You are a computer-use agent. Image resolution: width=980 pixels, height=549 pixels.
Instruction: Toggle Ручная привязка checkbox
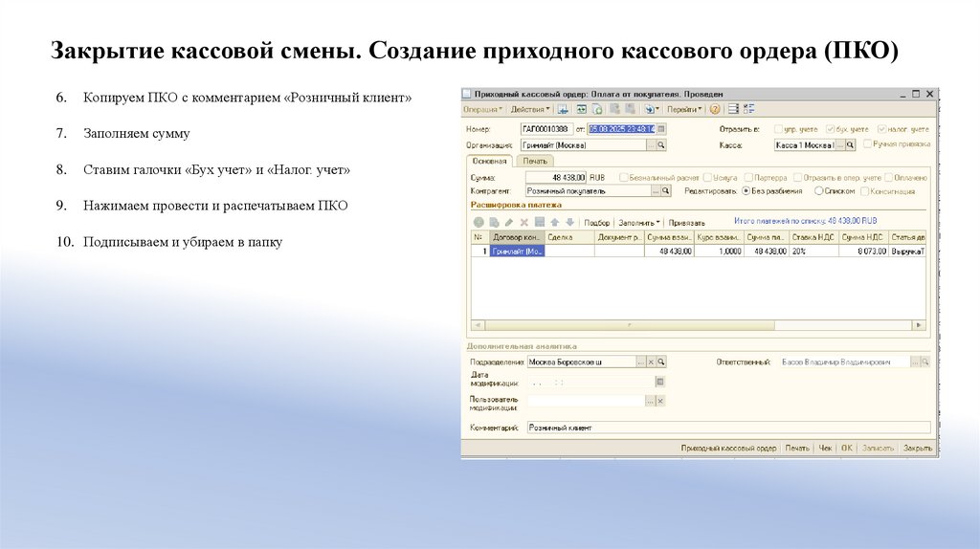coord(867,143)
